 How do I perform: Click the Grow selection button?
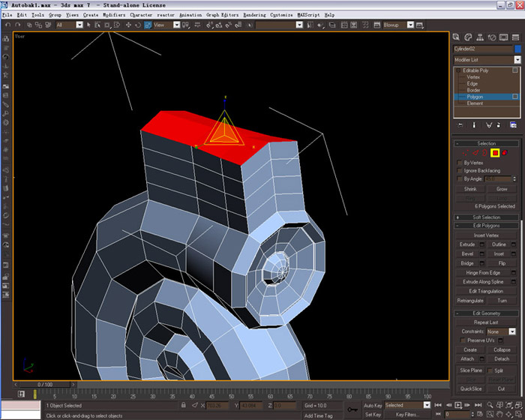[502, 189]
